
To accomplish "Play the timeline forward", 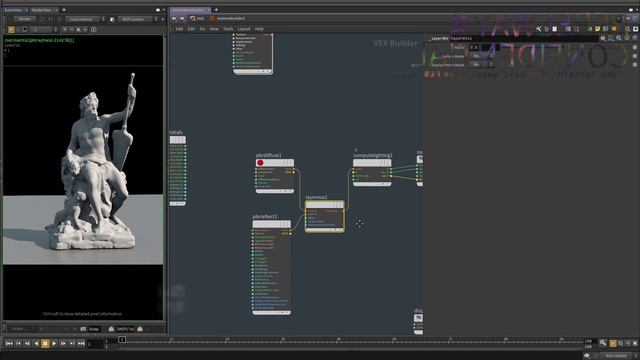I will coord(54,344).
